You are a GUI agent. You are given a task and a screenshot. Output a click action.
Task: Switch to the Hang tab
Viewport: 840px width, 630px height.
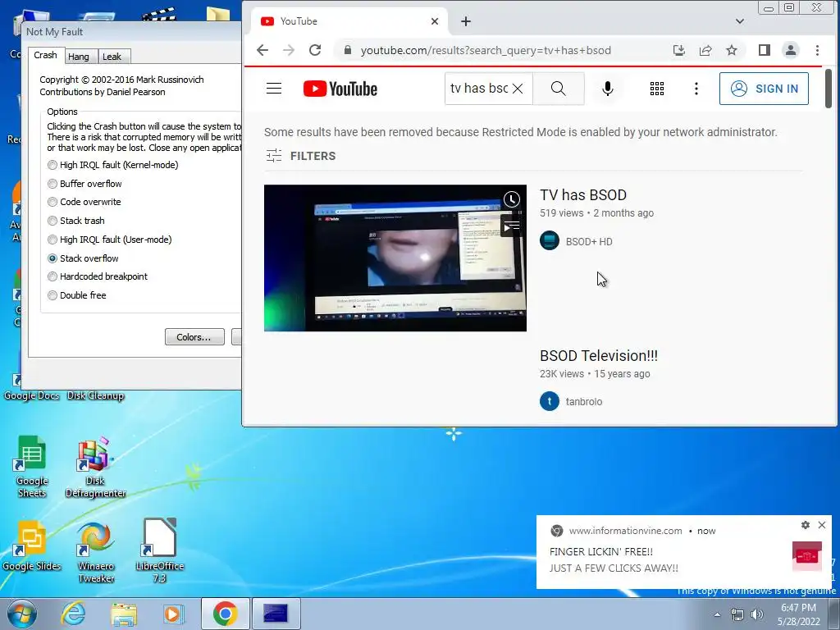click(78, 57)
